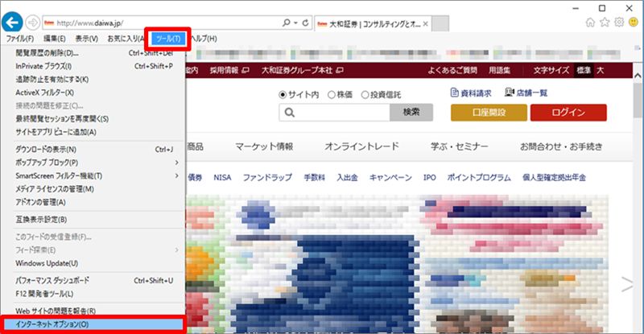The width and height of the screenshot is (644, 334).
Task: Choose インターネット オプション(O) entry
Action: coord(93,324)
